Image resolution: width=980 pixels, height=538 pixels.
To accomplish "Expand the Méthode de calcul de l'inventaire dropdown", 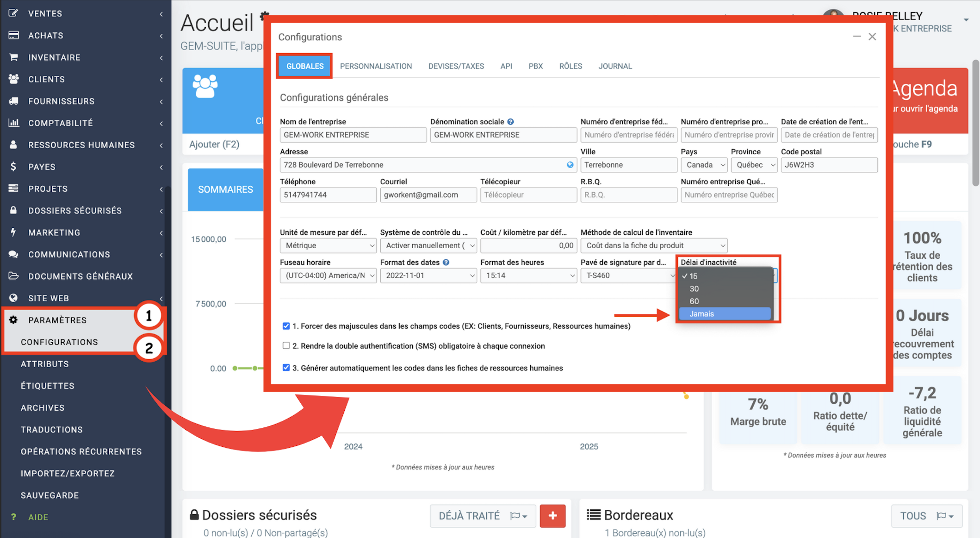I will click(653, 245).
